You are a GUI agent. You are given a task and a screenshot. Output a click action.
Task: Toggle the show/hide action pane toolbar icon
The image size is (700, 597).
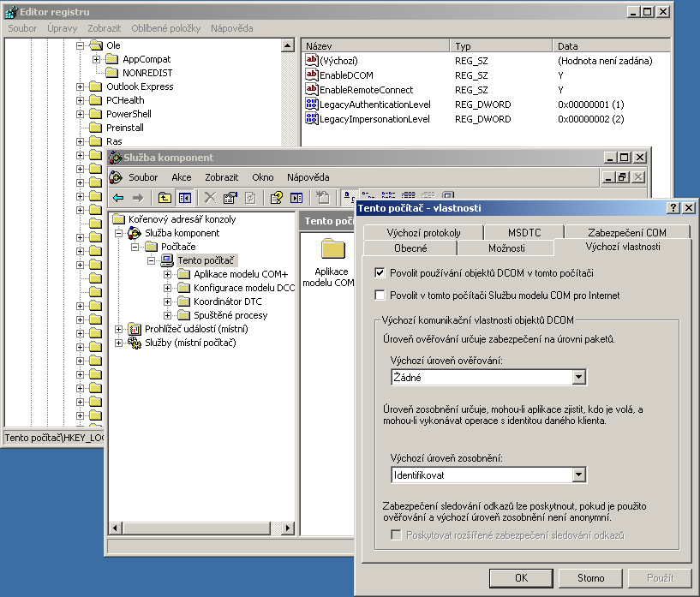coord(296,198)
